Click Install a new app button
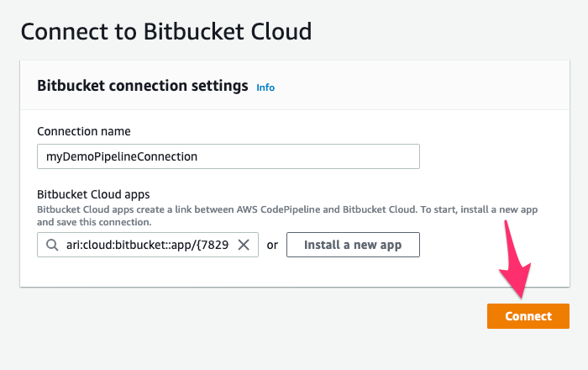588x370 pixels. (x=353, y=245)
